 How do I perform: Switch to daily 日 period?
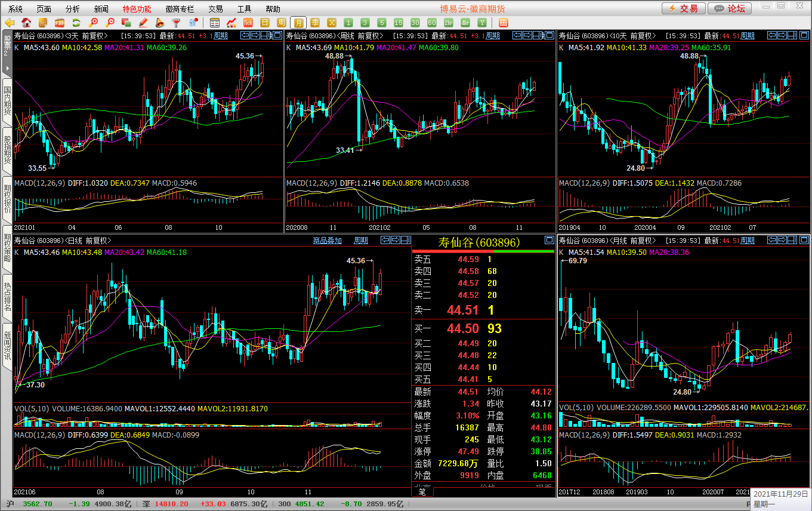pyautogui.click(x=265, y=23)
